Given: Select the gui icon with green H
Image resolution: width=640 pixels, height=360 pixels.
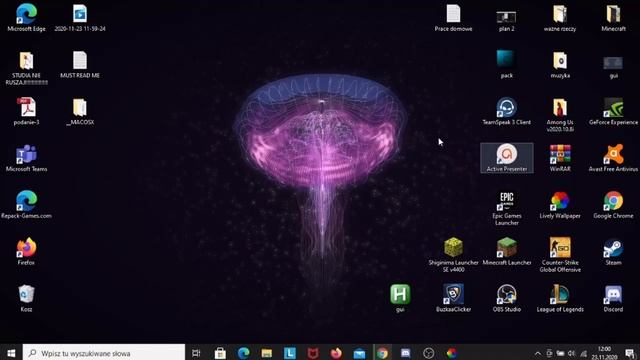Looking at the screenshot, I should click(x=400, y=298).
